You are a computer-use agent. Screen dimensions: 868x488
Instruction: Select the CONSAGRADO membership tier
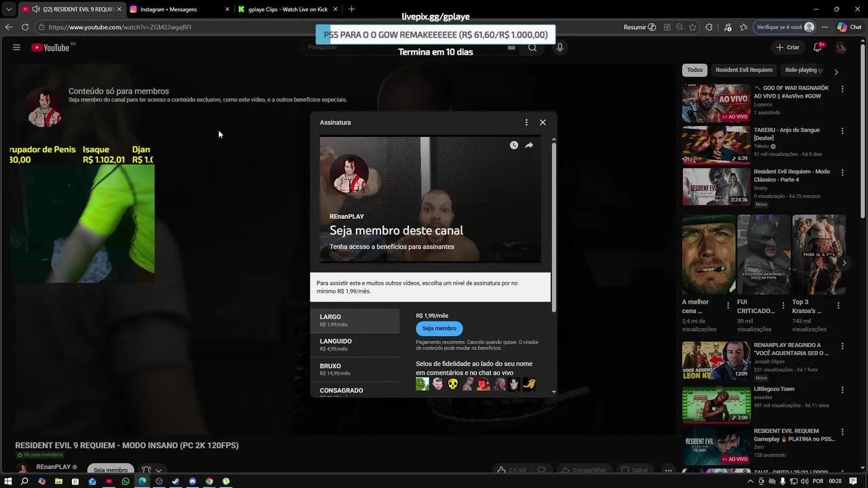tap(355, 390)
